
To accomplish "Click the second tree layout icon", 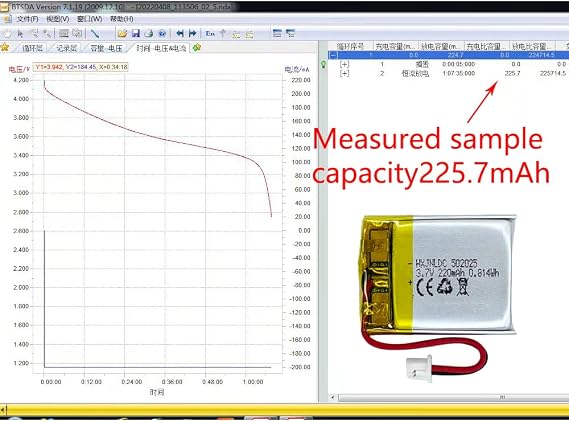I will point(290,33).
